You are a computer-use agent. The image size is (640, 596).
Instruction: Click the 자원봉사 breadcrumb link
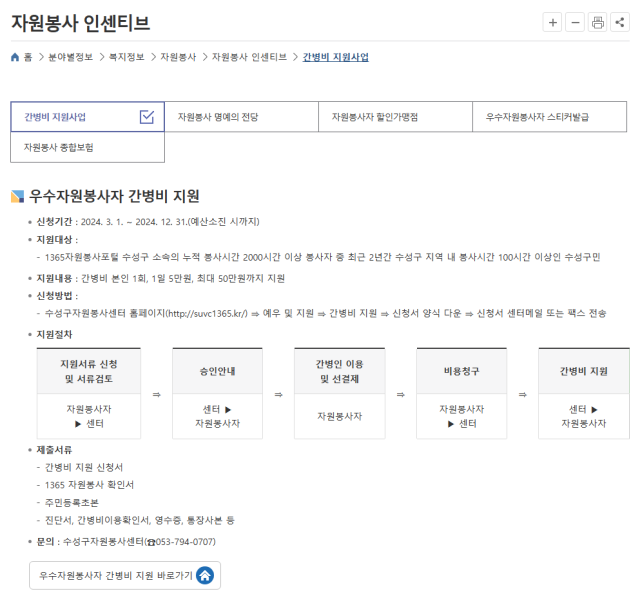179,57
